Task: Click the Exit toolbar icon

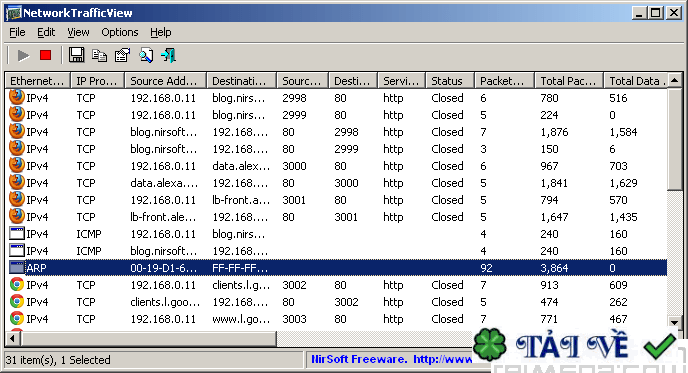Action: [x=168, y=55]
